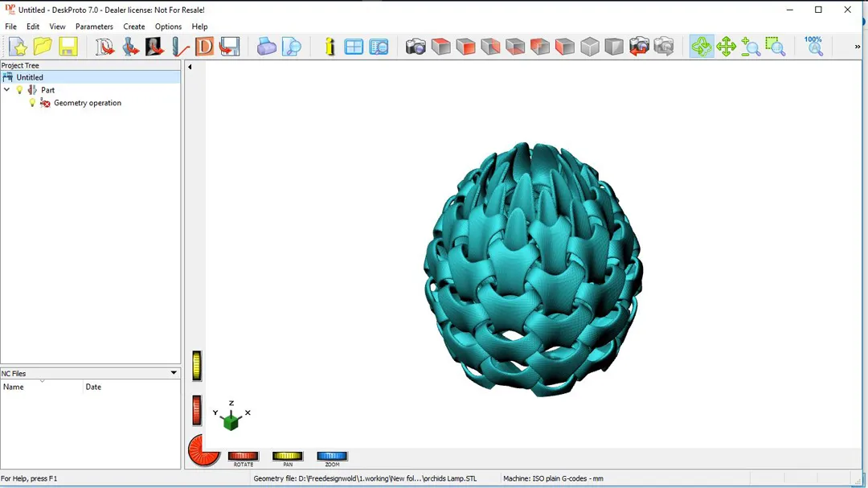This screenshot has width=868, height=488.
Task: Reset zoom with the 100% icon
Action: click(x=813, y=46)
